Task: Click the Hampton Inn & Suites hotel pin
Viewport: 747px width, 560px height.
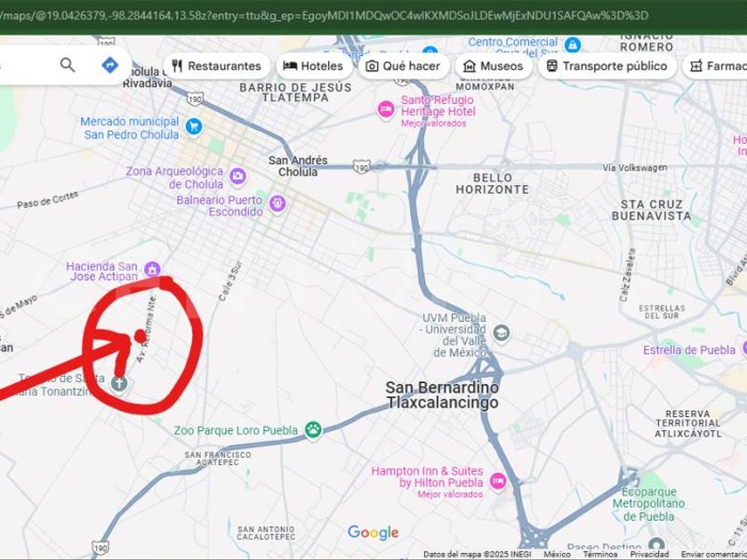Action: (498, 482)
